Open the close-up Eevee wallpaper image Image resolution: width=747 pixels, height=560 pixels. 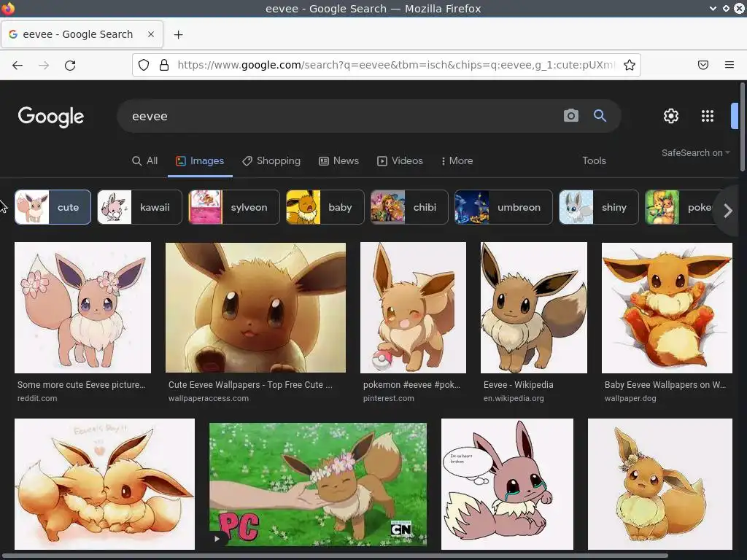click(255, 308)
